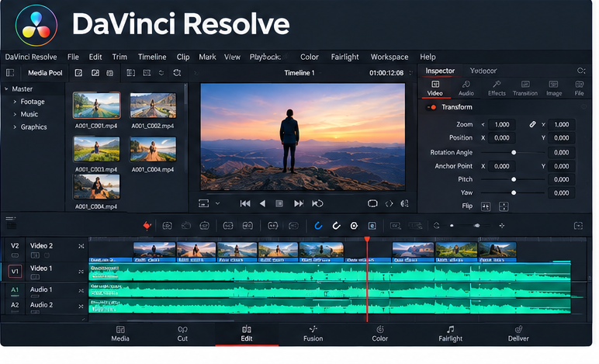Click the Media Pool button
The height and width of the screenshot is (364, 599).
click(x=45, y=73)
